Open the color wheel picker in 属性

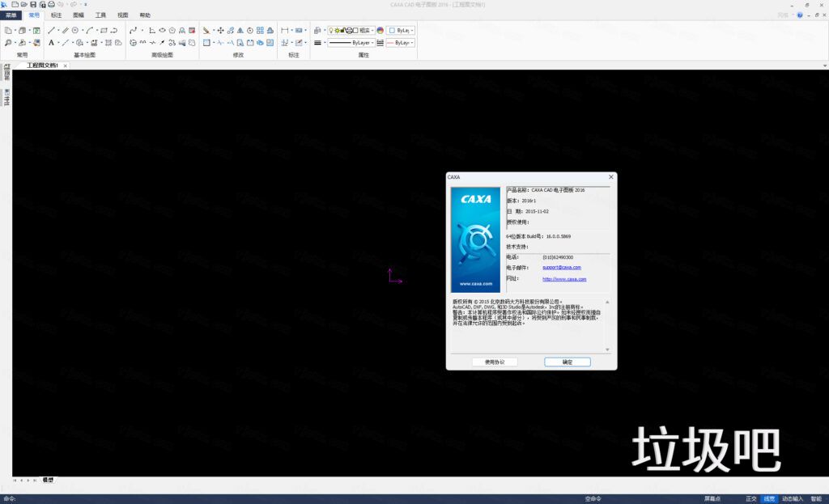point(380,30)
